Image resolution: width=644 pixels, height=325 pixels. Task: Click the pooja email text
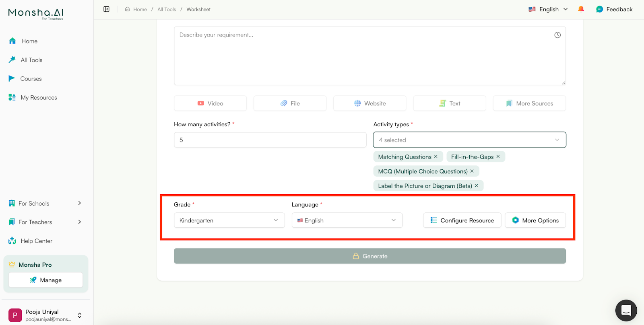coord(48,319)
